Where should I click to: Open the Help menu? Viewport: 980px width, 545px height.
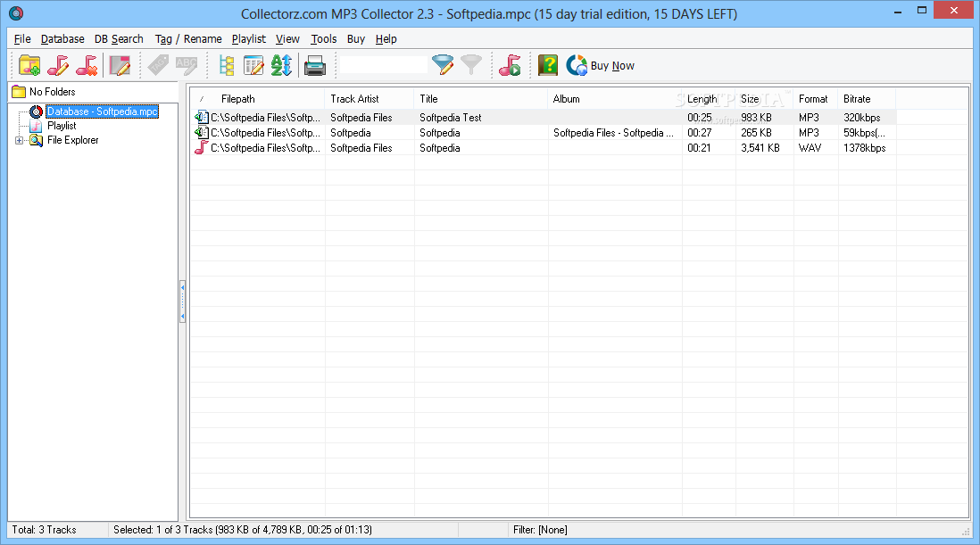[x=386, y=38]
